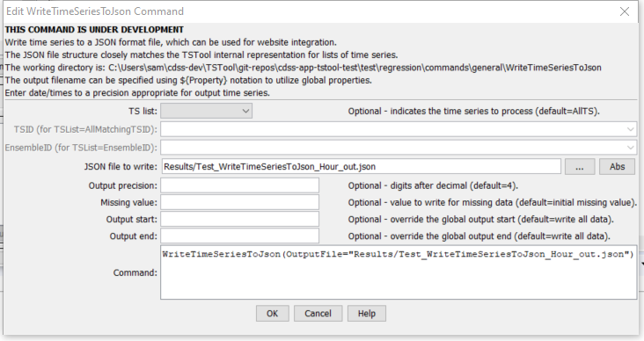Open file browser with the '...' button
Image resolution: width=644 pixels, height=341 pixels.
tap(580, 167)
